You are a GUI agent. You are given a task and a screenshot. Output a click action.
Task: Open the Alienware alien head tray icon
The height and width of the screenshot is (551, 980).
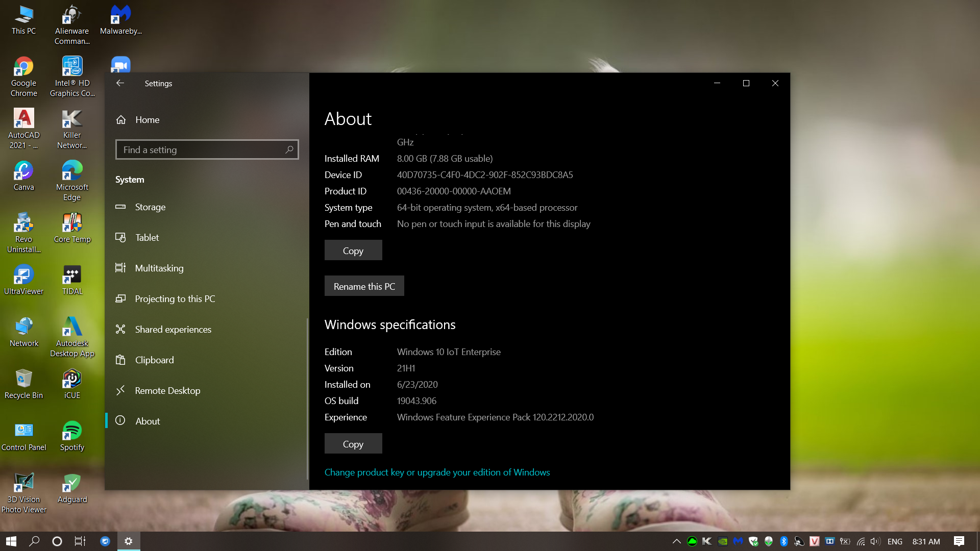click(769, 541)
